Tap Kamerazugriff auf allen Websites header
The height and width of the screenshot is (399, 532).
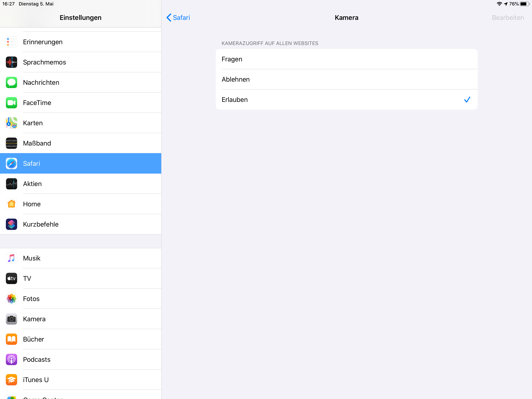pyautogui.click(x=270, y=43)
